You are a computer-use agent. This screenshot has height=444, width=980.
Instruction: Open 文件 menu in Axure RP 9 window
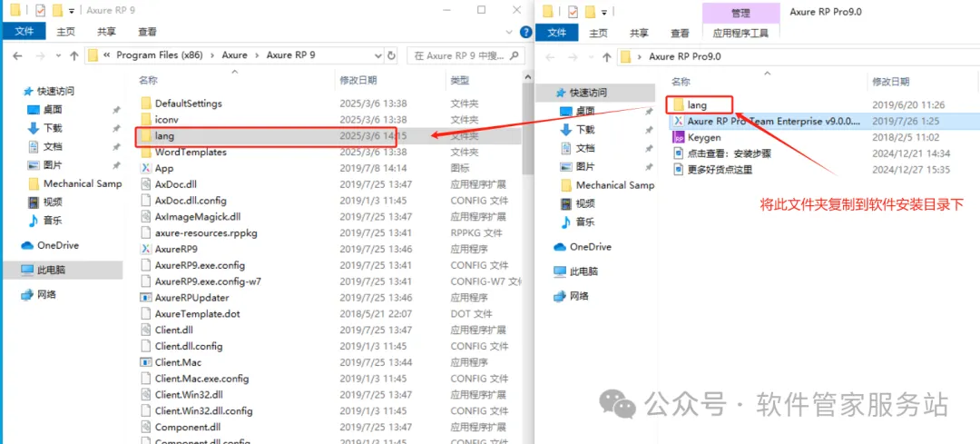[x=24, y=31]
